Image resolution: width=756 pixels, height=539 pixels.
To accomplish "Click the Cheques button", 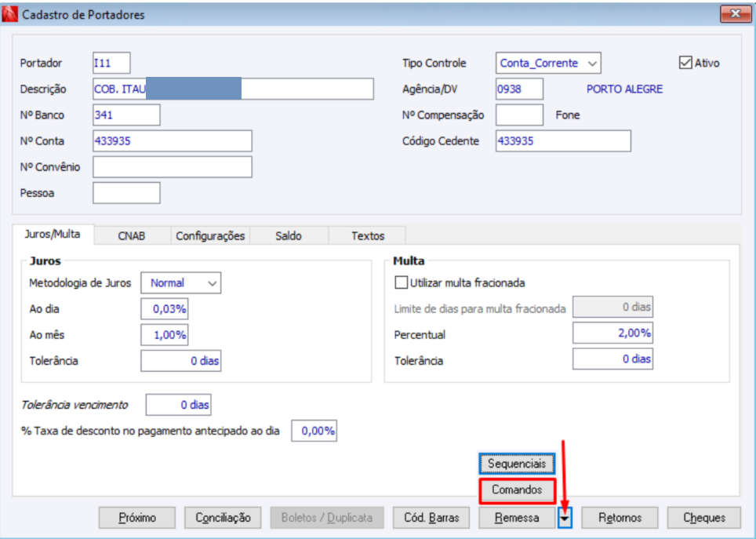I will coord(704,518).
